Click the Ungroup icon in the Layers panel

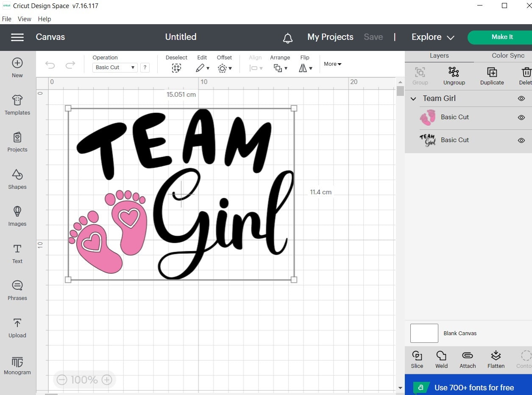click(x=454, y=76)
